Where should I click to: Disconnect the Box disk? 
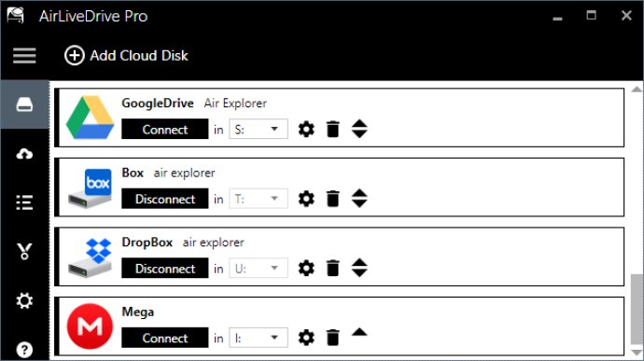(164, 199)
